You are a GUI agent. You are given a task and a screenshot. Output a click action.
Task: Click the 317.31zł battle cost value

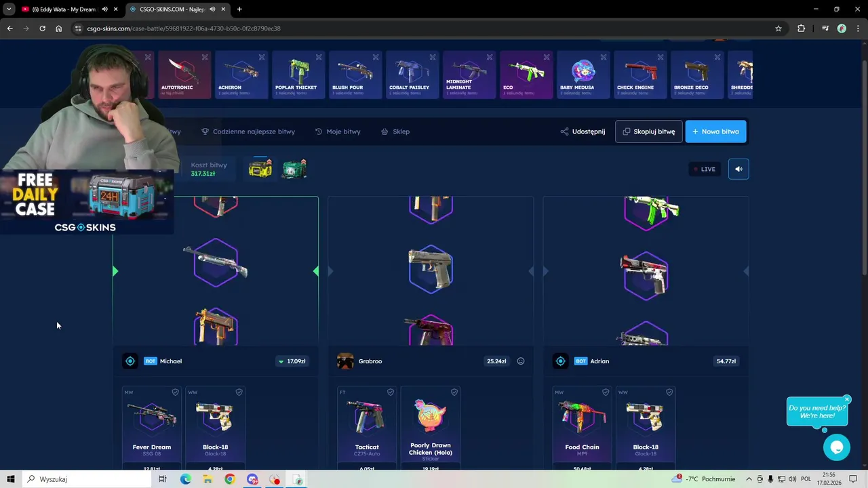pos(203,174)
